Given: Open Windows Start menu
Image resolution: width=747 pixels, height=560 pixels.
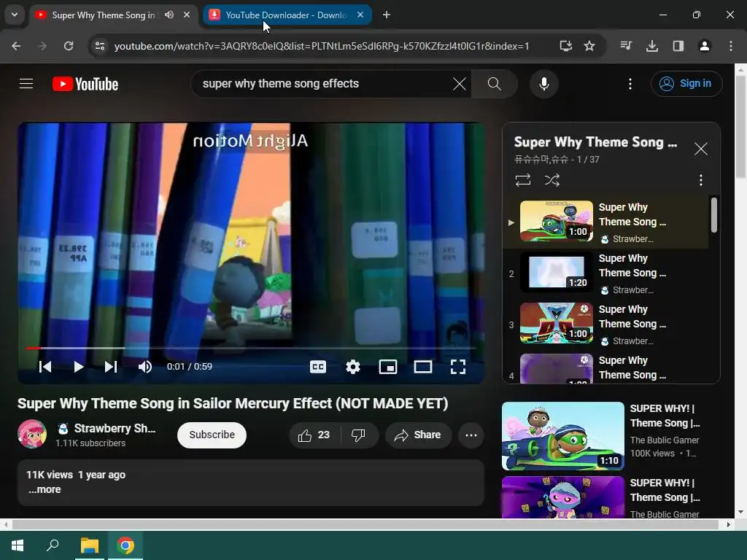Looking at the screenshot, I should 18,545.
